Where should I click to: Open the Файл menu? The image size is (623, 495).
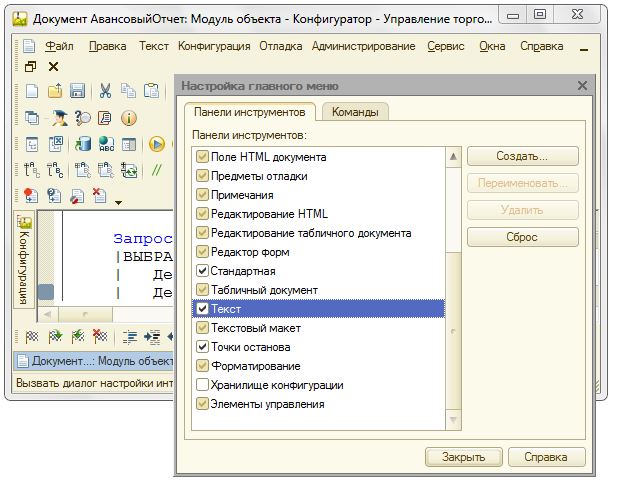58,46
